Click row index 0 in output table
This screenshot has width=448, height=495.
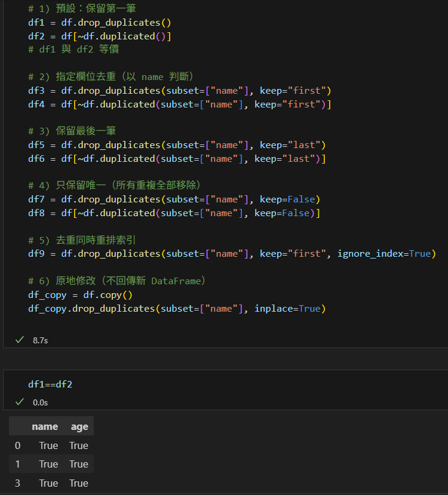point(18,445)
